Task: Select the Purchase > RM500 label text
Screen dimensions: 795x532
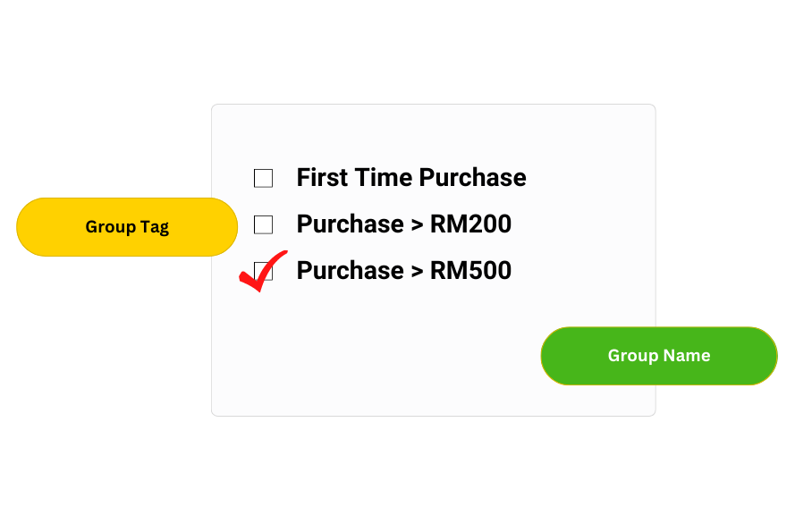Action: pyautogui.click(x=403, y=271)
